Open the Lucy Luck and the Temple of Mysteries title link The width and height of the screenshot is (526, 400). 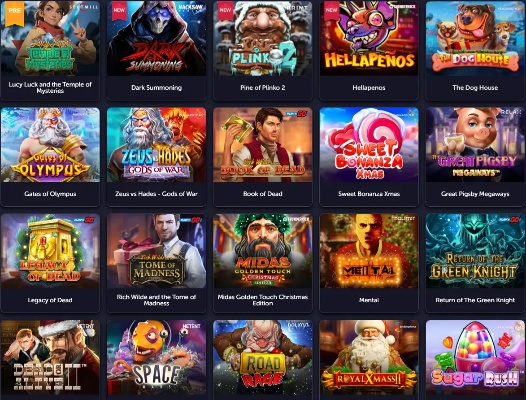[50, 88]
